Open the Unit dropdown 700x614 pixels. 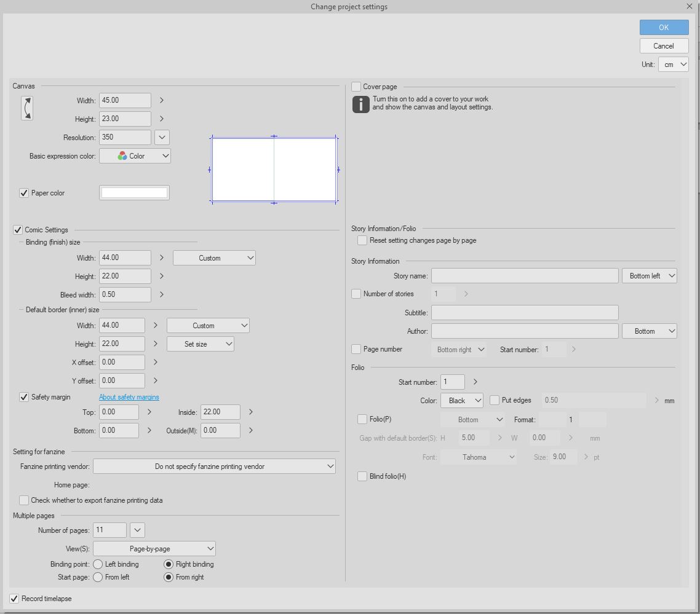pos(673,65)
